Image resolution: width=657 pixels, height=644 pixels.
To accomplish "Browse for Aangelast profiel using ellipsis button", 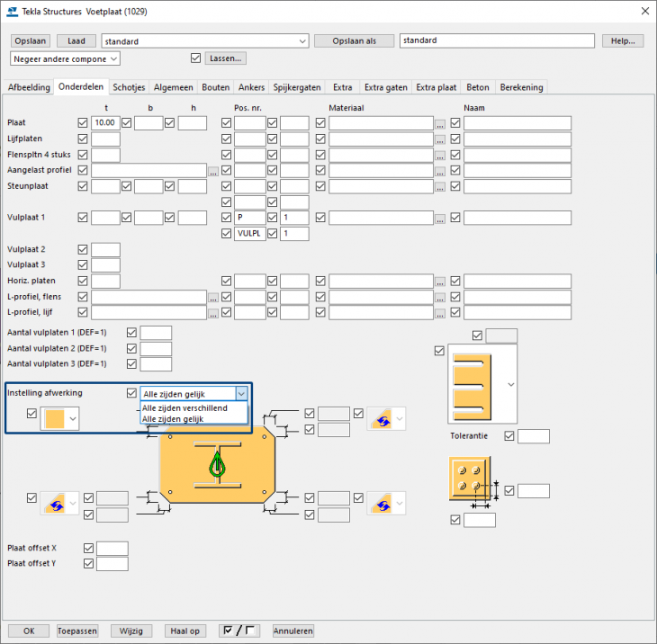I will coord(212,170).
